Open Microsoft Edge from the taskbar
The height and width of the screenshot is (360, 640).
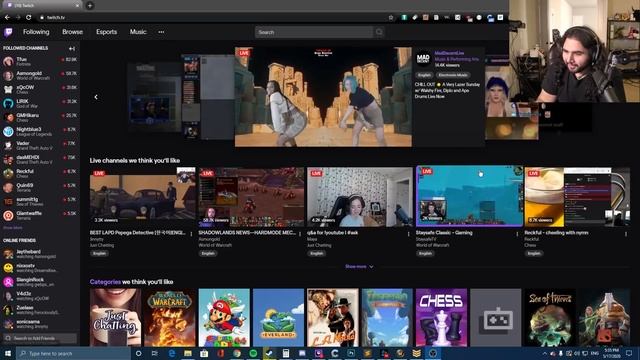point(171,353)
